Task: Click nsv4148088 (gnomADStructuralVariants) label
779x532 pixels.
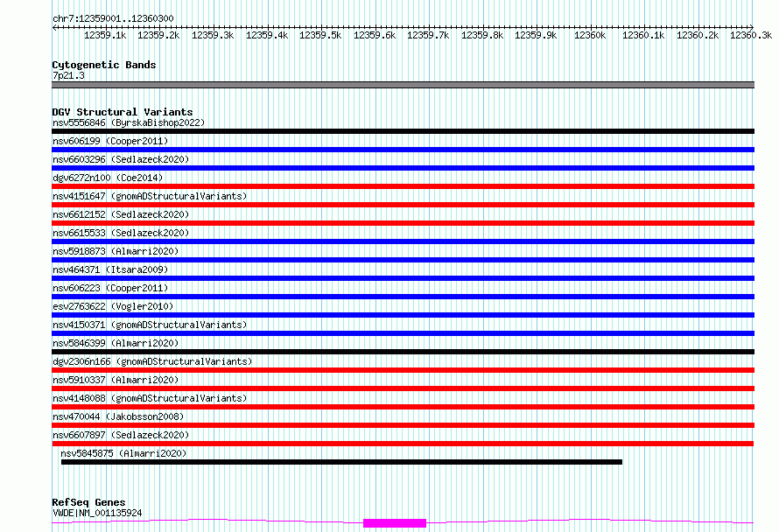Action: coord(150,398)
